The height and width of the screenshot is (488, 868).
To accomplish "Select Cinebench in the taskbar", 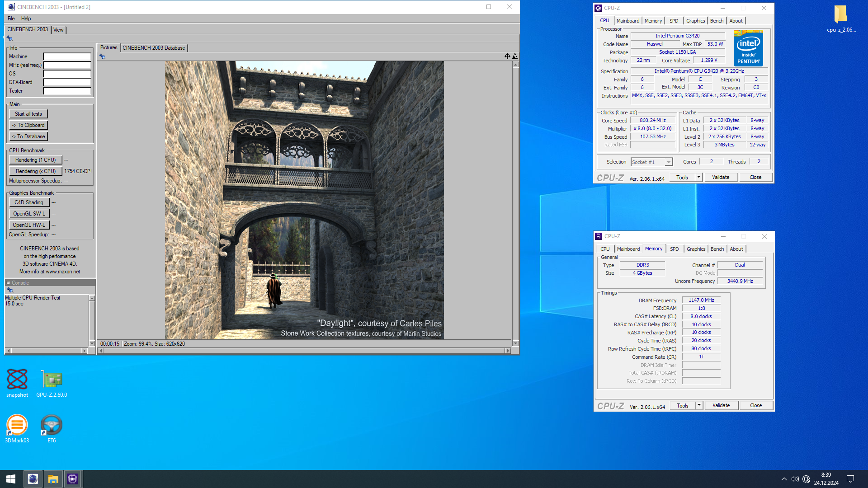I will (33, 479).
